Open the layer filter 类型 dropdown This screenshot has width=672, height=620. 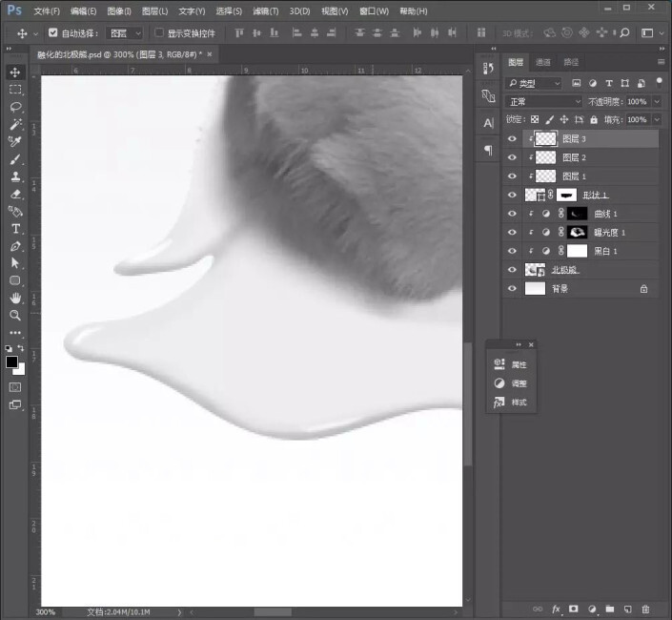534,84
